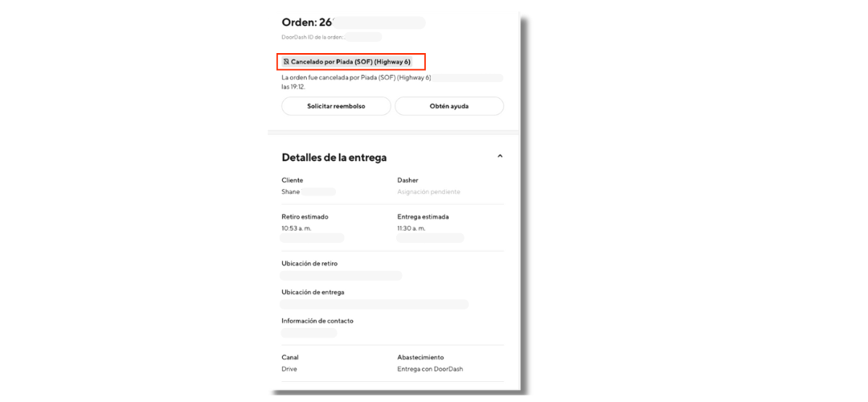Select the Asignación pendiente Dasher value
The height and width of the screenshot is (402, 868).
[x=428, y=191]
